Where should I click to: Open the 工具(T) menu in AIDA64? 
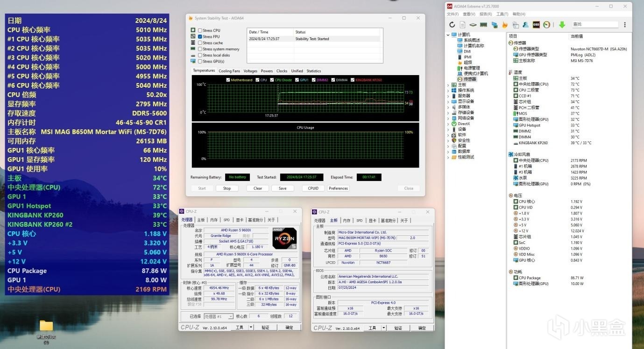coord(502,14)
